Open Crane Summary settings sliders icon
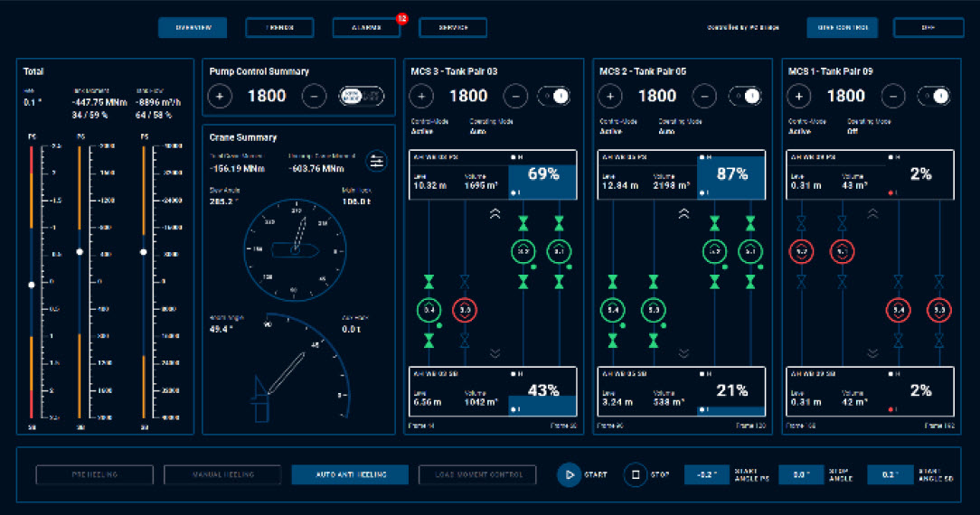Screen dimensions: 980x515 (x=376, y=162)
